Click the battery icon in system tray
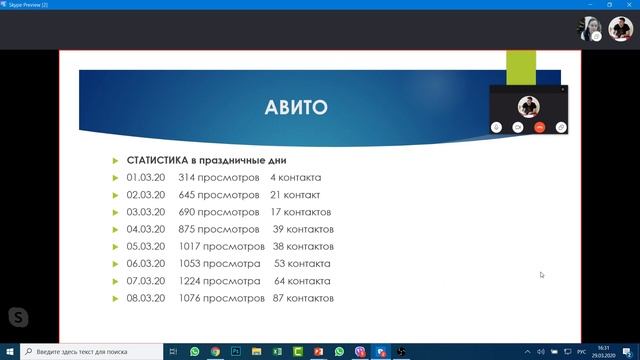Screen dimensions: 640x360 tap(554, 352)
